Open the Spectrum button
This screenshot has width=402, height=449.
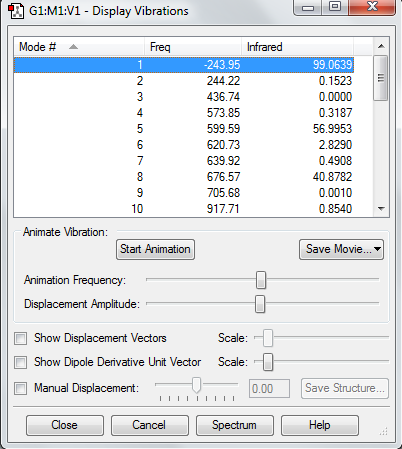(235, 425)
